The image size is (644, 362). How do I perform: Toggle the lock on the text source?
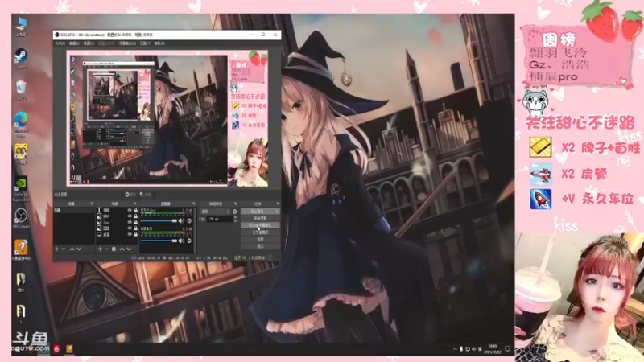[135, 210]
